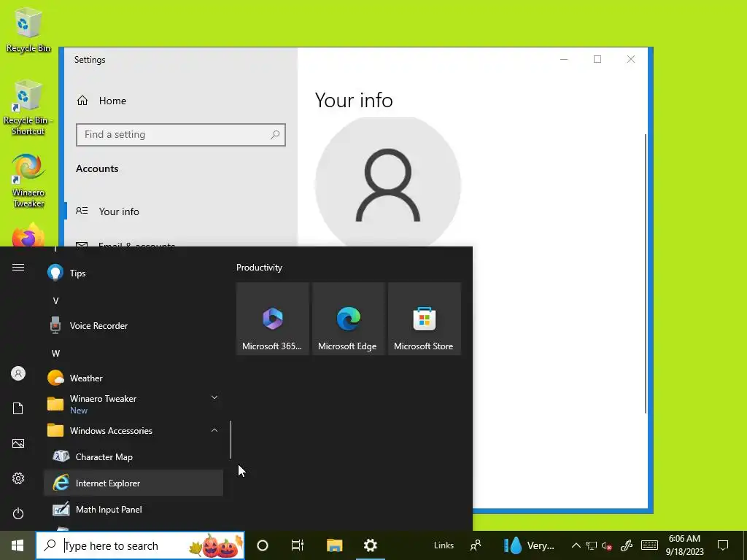Launch the Tips app

coord(133,273)
